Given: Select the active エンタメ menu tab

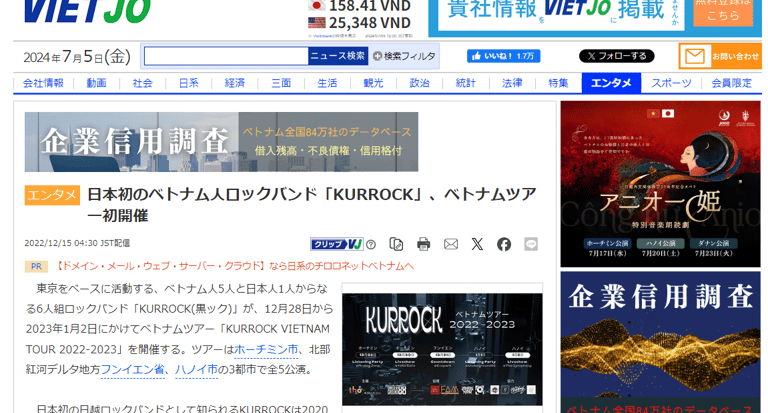Looking at the screenshot, I should (x=611, y=83).
